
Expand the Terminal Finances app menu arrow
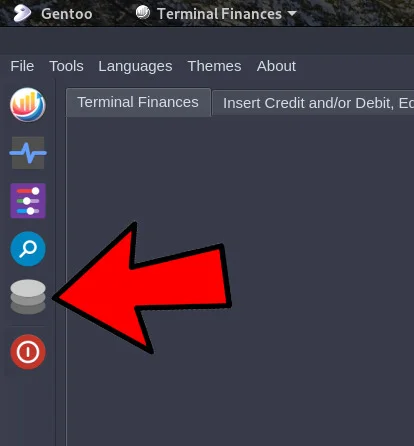pyautogui.click(x=292, y=14)
